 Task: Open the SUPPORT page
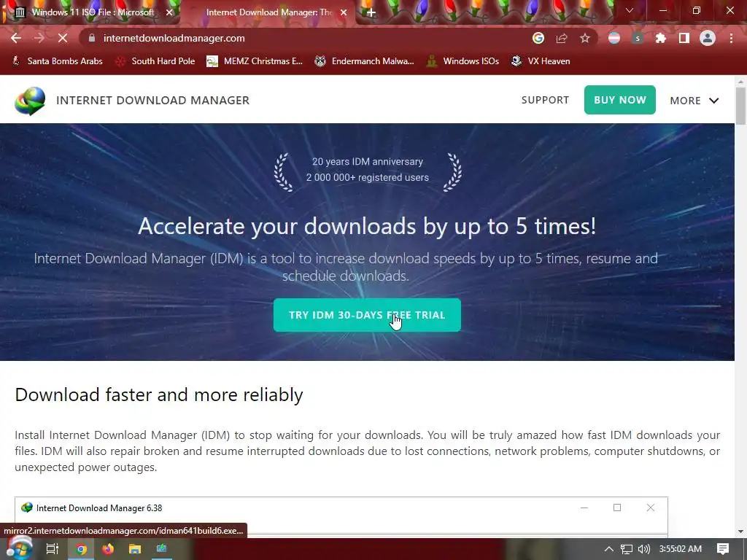click(545, 100)
